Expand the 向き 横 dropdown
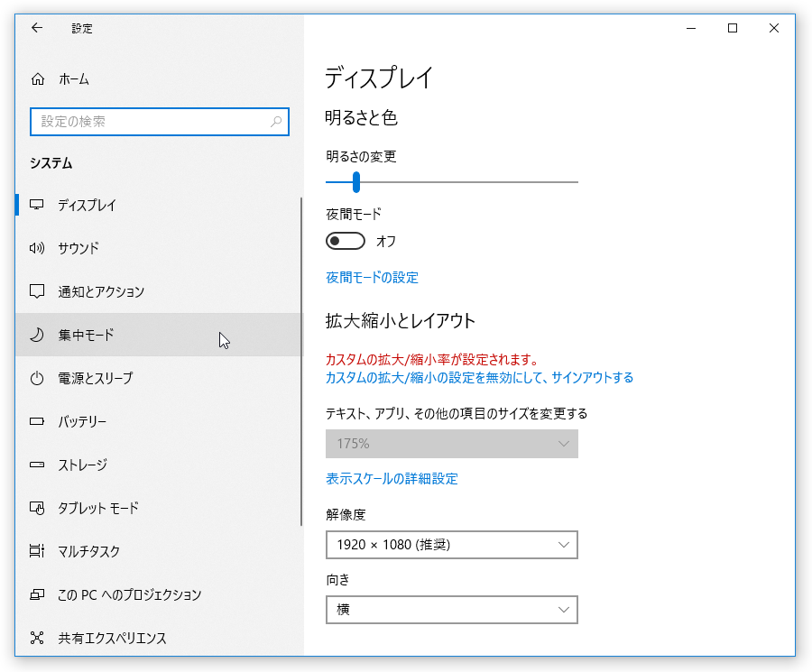Screen dimensions: 812x672 coord(452,610)
